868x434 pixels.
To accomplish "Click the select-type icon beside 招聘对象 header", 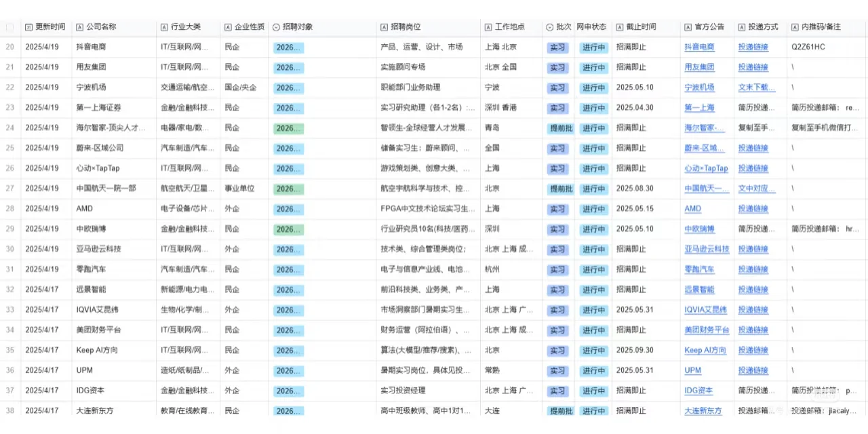I will [276, 27].
